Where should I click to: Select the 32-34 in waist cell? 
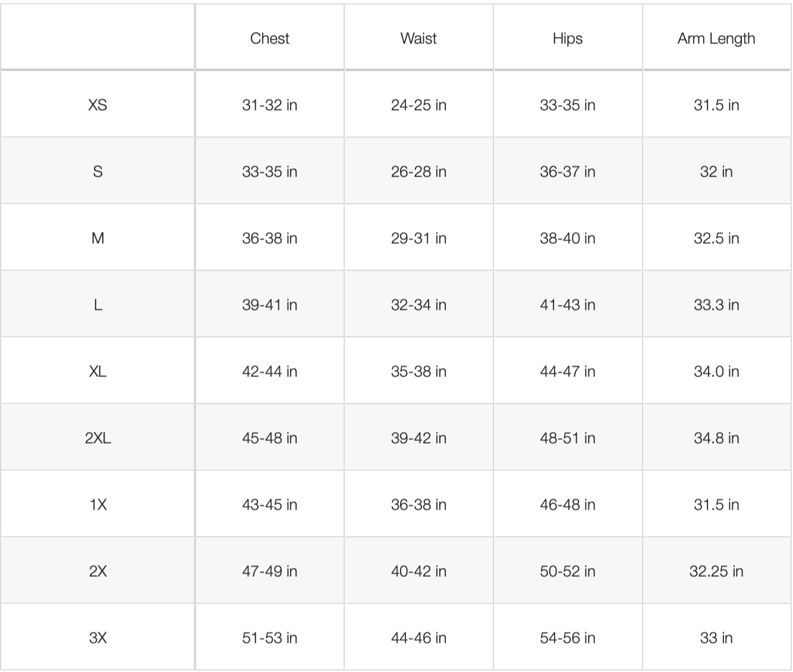(x=418, y=305)
